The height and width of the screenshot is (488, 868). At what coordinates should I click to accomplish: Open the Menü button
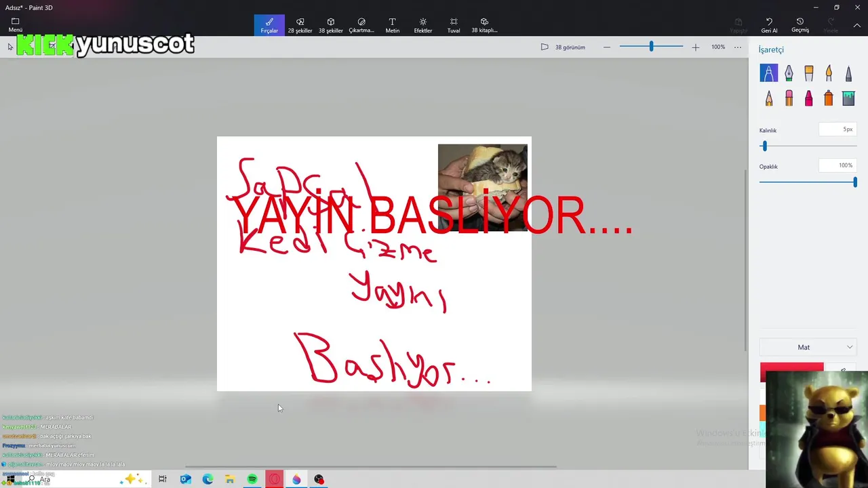(15, 25)
